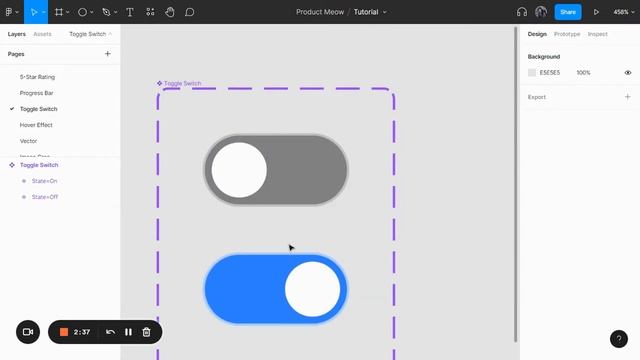Switch to the Inspect tab
The width and height of the screenshot is (640, 360).
598,34
